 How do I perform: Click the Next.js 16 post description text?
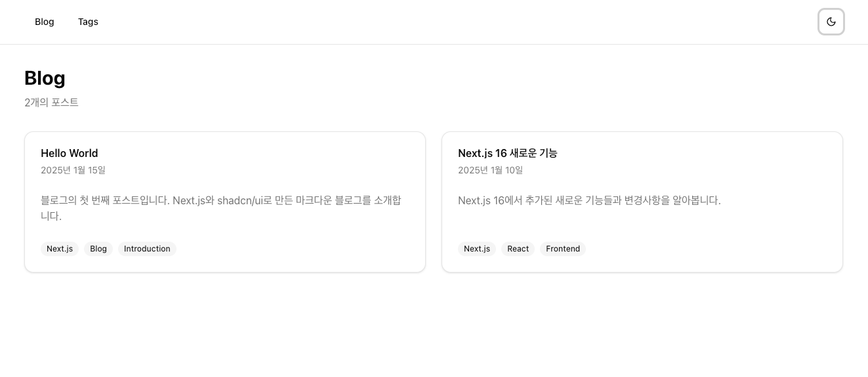589,200
